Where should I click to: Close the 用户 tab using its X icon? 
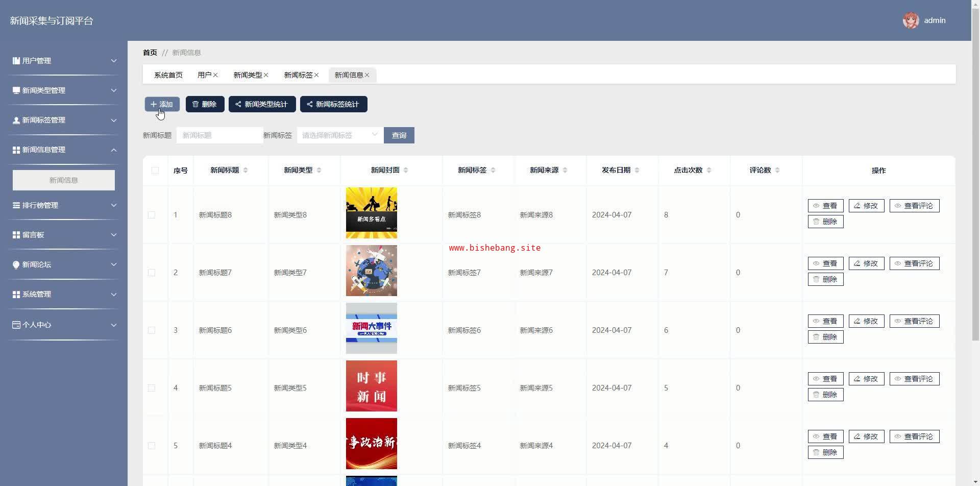point(215,75)
